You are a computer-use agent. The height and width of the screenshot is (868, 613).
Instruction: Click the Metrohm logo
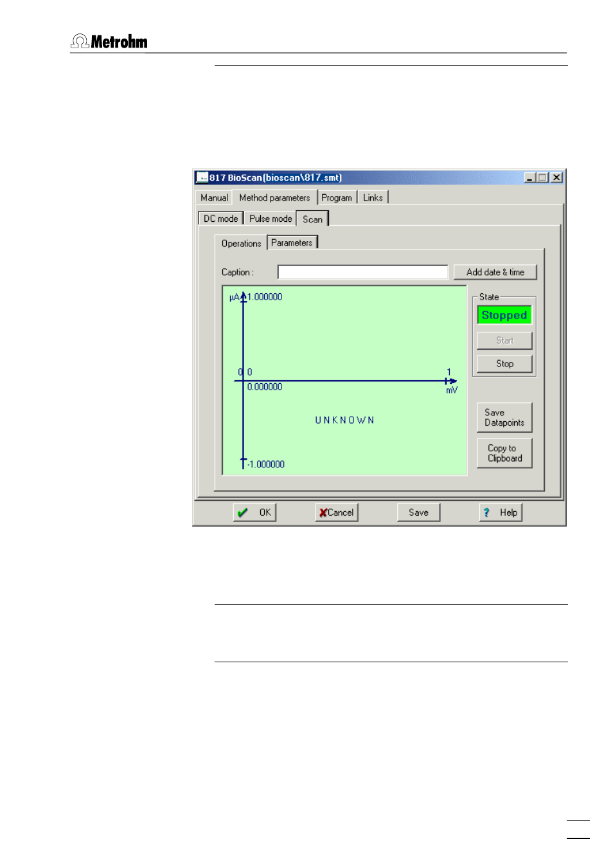click(x=109, y=42)
